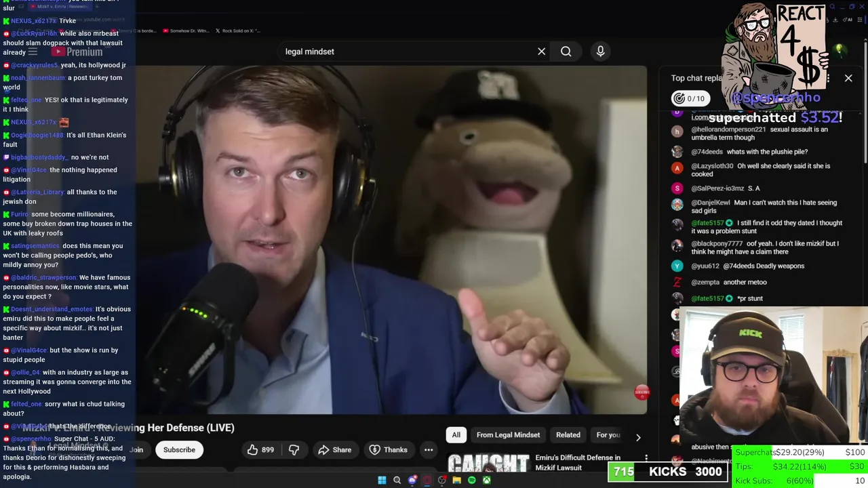Click the '@fate5157 *pr stunt' chat message
This screenshot has width=868, height=488.
click(x=727, y=298)
